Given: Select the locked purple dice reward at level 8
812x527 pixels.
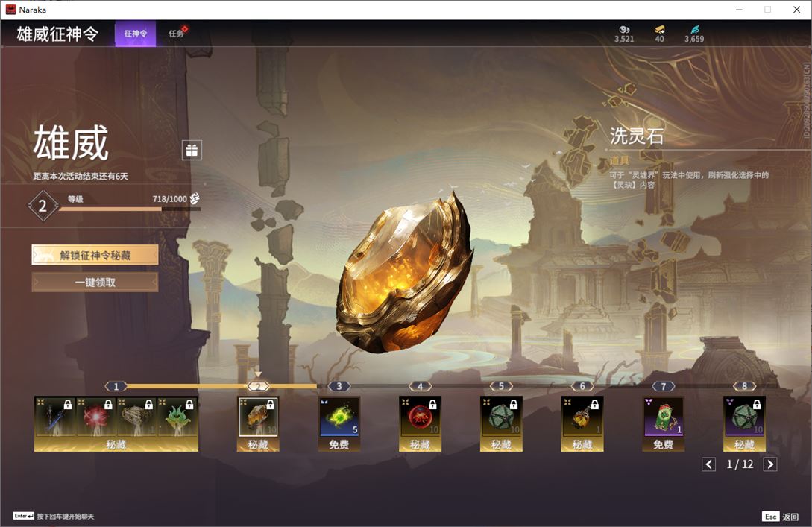Looking at the screenshot, I should click(744, 417).
